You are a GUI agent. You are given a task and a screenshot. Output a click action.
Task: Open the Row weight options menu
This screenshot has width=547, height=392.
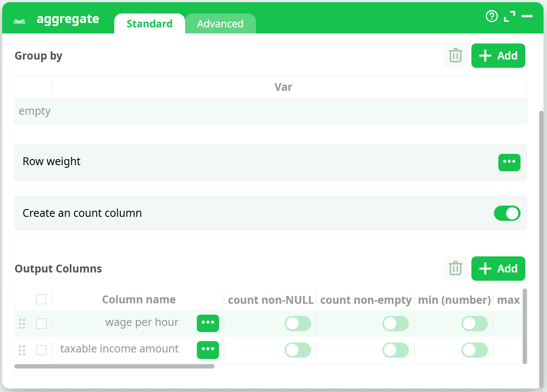click(x=509, y=162)
